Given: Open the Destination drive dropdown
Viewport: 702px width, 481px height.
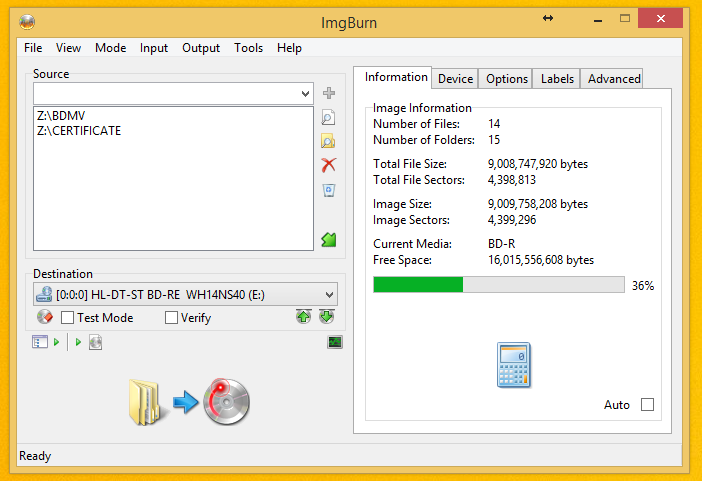Looking at the screenshot, I should (330, 295).
